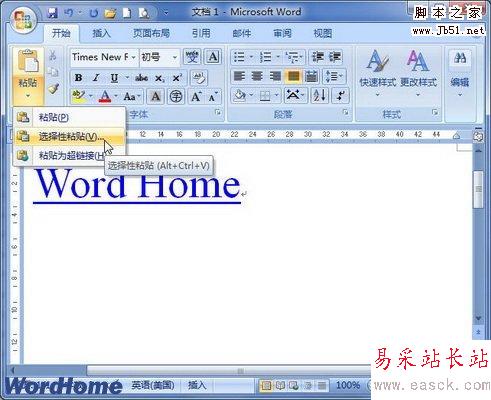Choose 选择性粘贴(V)... menu item
491x400 pixels.
(x=69, y=136)
